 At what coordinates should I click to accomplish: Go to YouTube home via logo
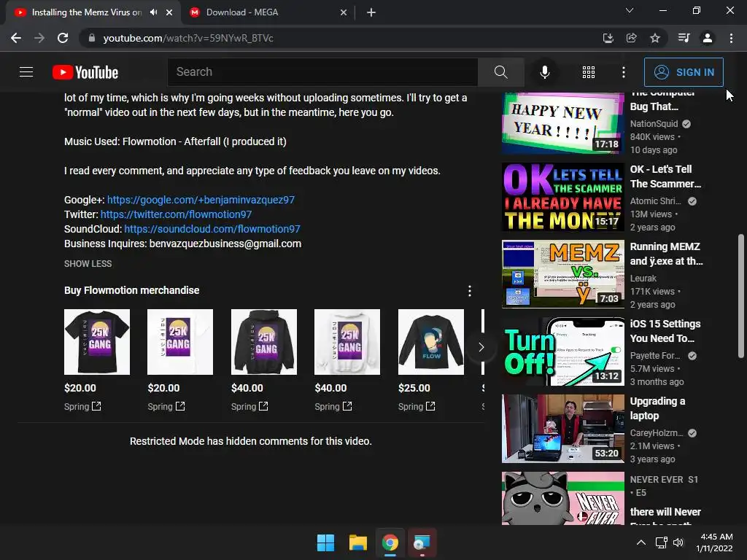click(85, 72)
